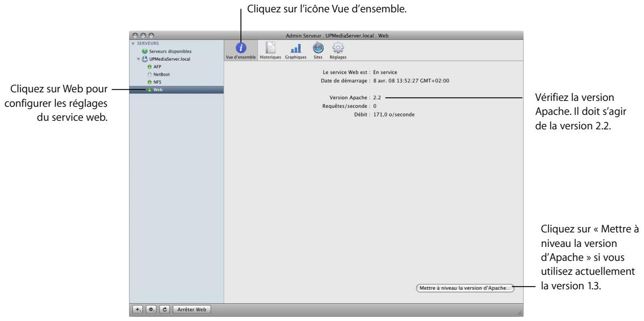The height and width of the screenshot is (321, 644).
Task: Click the window title Admin Serveur
Action: [337, 35]
